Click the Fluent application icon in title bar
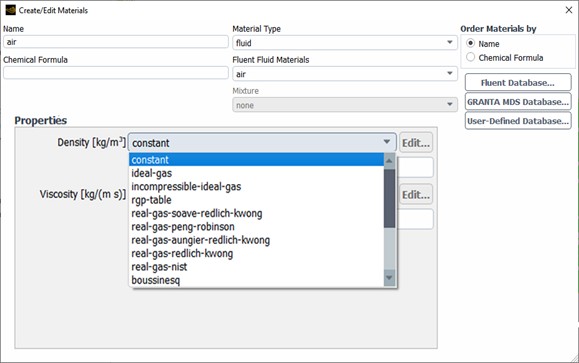The height and width of the screenshot is (363, 579). (x=10, y=10)
